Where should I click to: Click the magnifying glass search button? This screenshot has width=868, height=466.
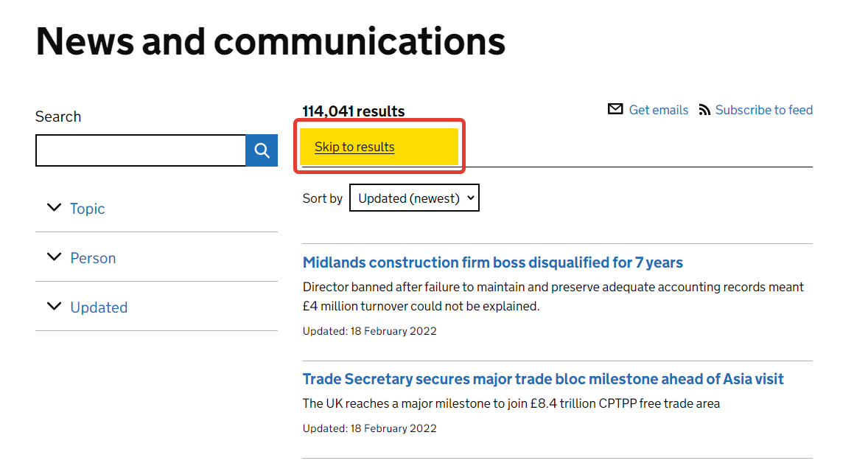click(262, 150)
